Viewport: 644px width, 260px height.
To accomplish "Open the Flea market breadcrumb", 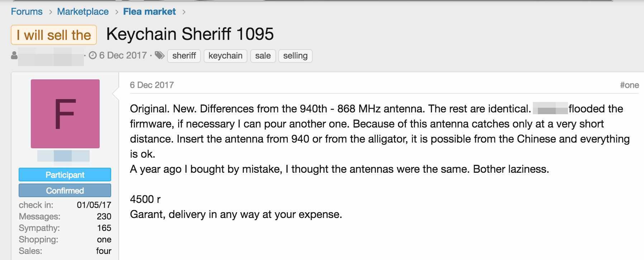I will [150, 11].
